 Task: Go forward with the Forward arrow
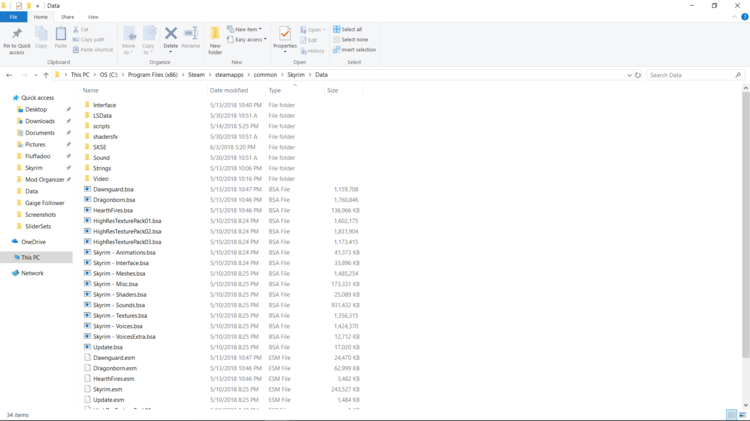[x=24, y=75]
